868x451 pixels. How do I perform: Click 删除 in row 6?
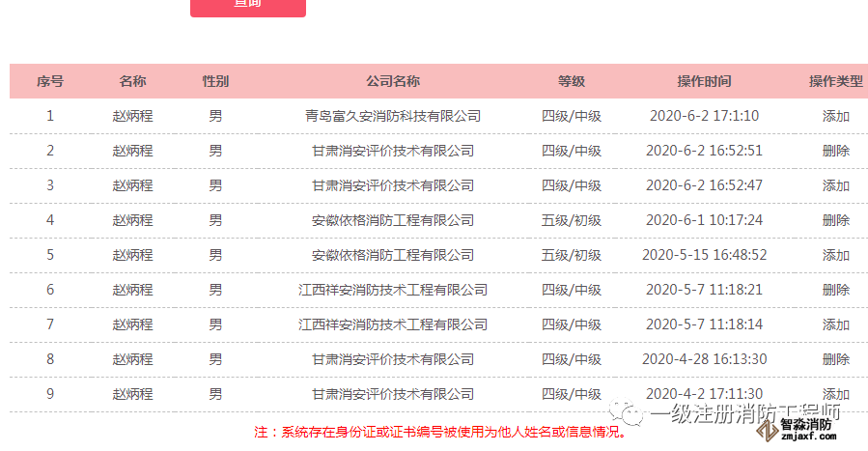pos(835,290)
